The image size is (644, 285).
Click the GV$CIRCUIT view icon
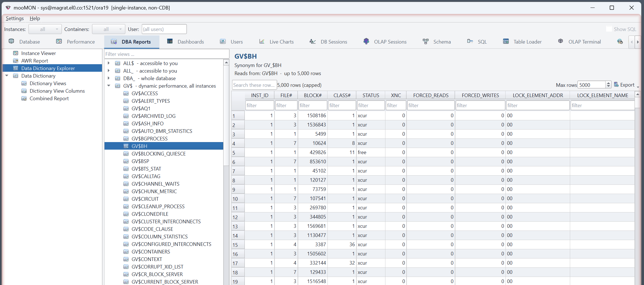[126, 199]
